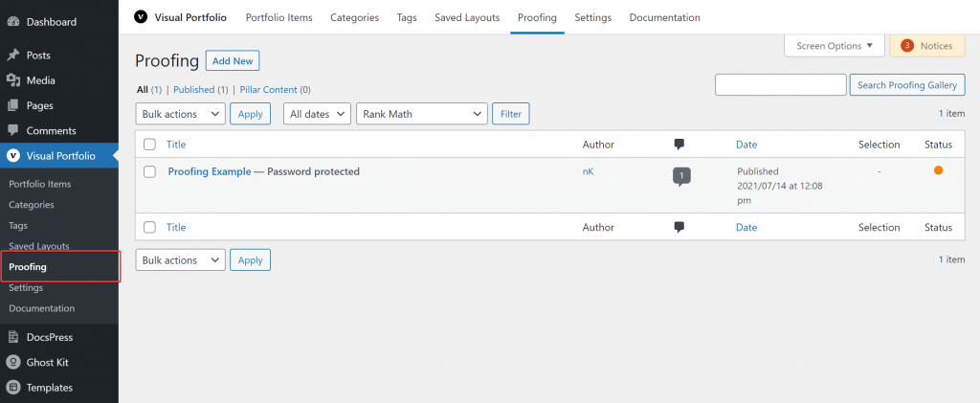Click the Ghost Kit icon in sidebar
980x403 pixels.
[x=13, y=363]
